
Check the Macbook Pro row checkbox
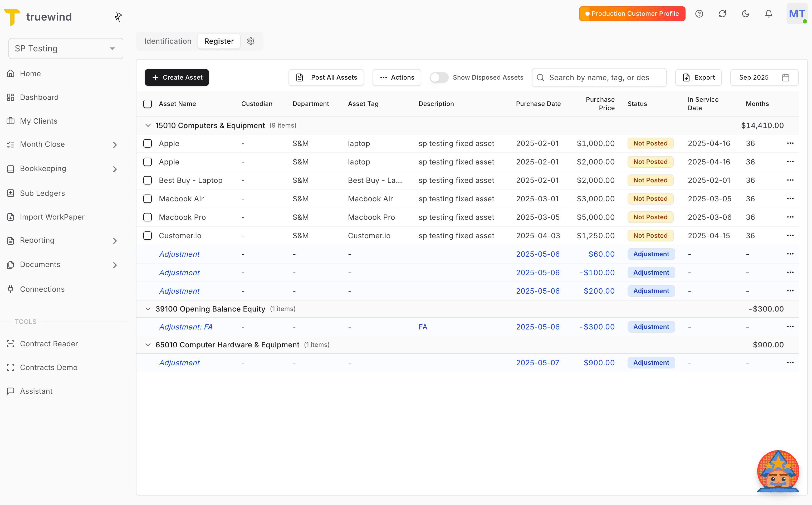click(x=147, y=217)
